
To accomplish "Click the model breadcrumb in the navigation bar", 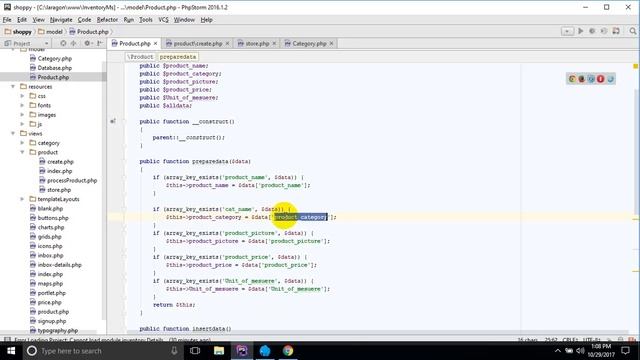I will pos(50,31).
